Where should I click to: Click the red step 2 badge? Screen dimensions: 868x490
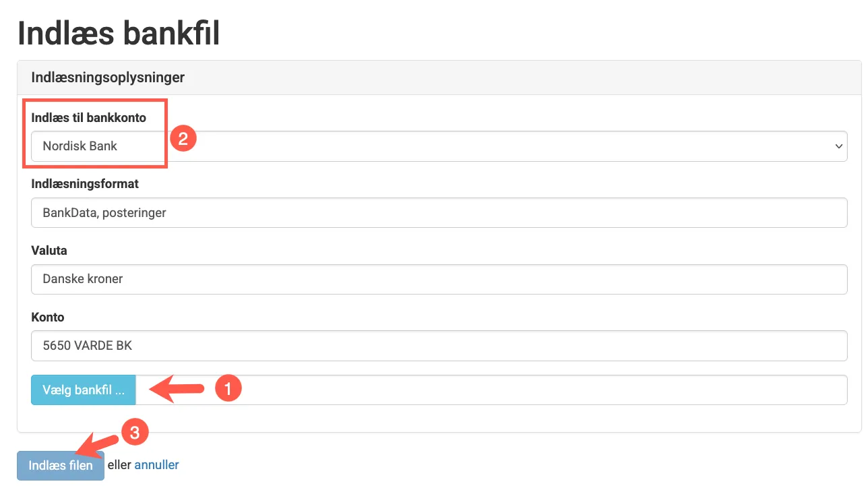coord(183,139)
